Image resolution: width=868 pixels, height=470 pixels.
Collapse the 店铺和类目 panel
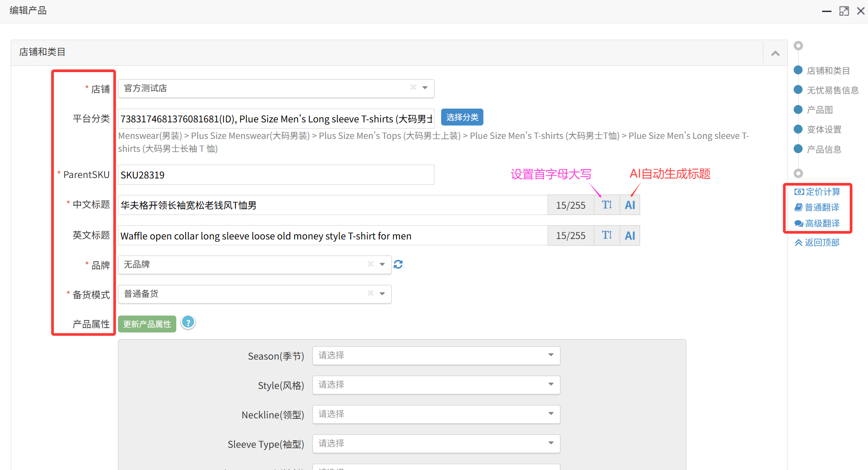pos(775,53)
